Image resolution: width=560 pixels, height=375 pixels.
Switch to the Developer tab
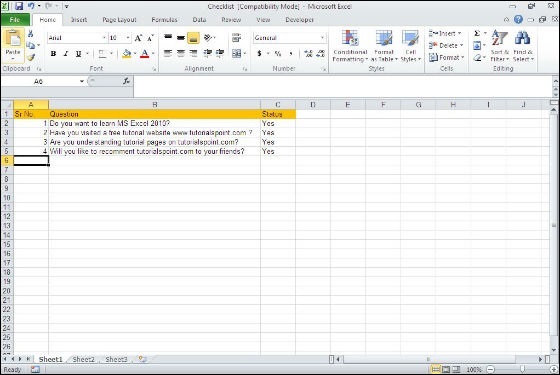pyautogui.click(x=299, y=20)
